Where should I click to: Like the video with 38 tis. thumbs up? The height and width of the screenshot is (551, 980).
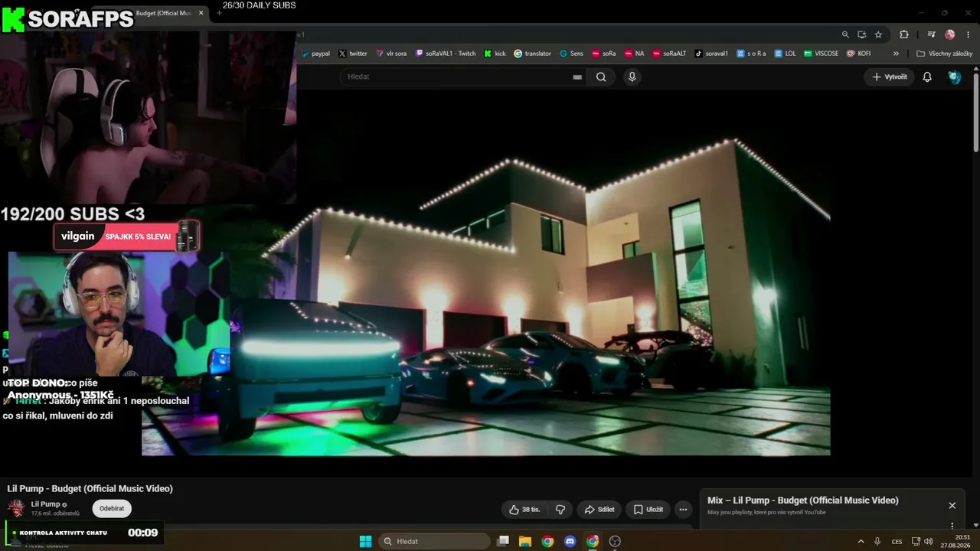coord(524,509)
